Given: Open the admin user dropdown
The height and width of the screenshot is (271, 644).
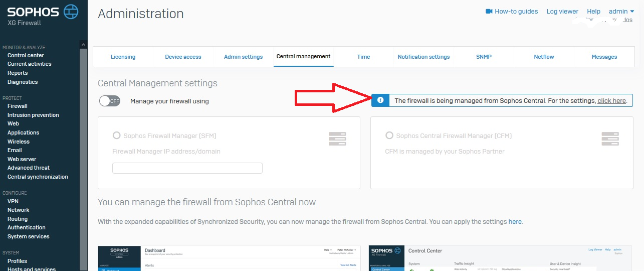Looking at the screenshot, I should coord(621,11).
